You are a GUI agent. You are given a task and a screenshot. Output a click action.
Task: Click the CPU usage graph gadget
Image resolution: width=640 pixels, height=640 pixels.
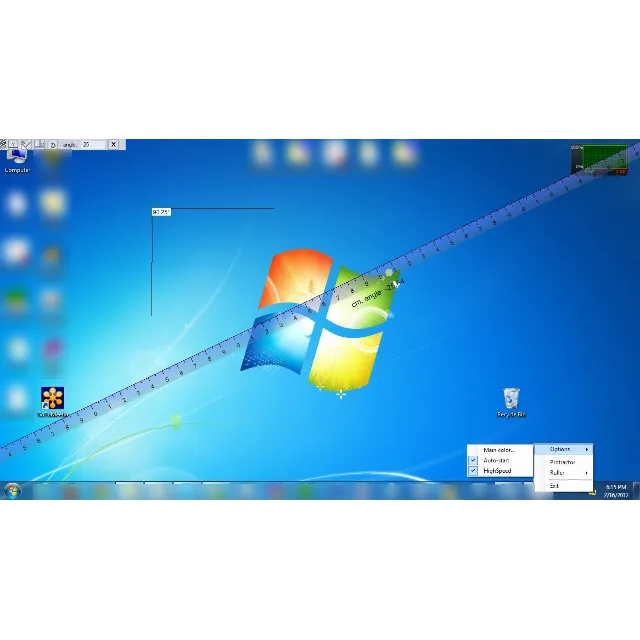[599, 159]
